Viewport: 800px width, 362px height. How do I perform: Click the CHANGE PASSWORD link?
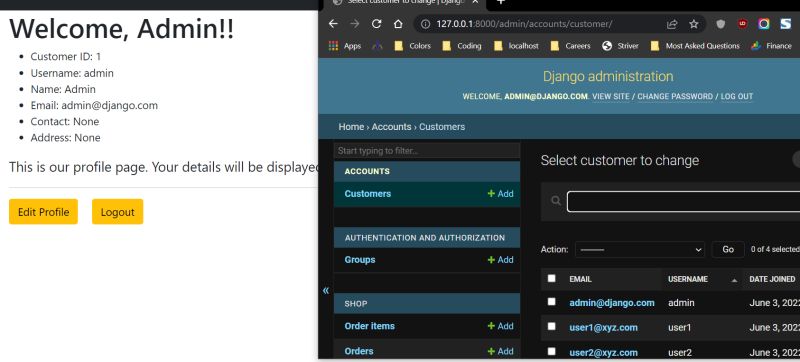coord(675,96)
